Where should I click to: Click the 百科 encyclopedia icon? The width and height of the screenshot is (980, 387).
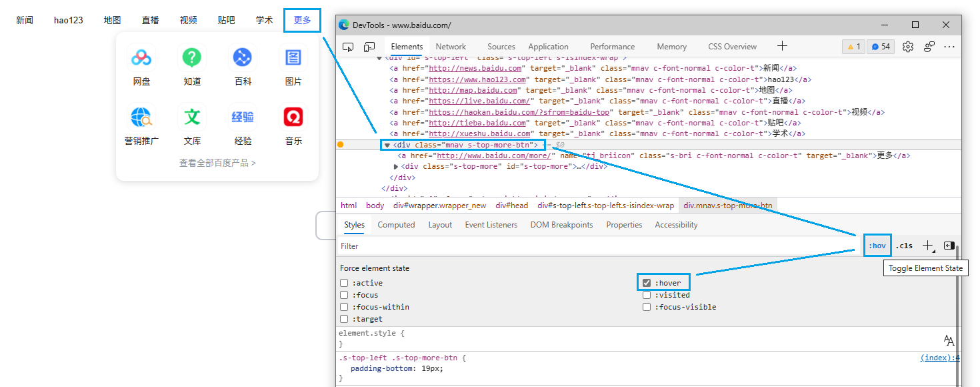(x=243, y=58)
